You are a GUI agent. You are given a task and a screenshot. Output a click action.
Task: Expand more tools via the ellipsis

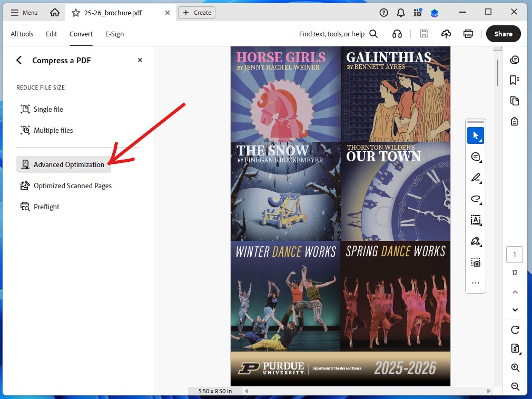[476, 283]
